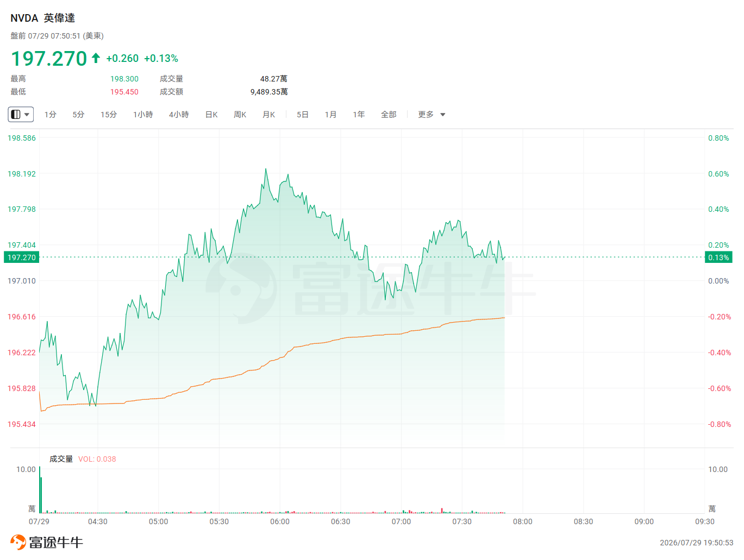744x560 pixels.
Task: Click the -0.80% right axis label
Action: tap(720, 424)
